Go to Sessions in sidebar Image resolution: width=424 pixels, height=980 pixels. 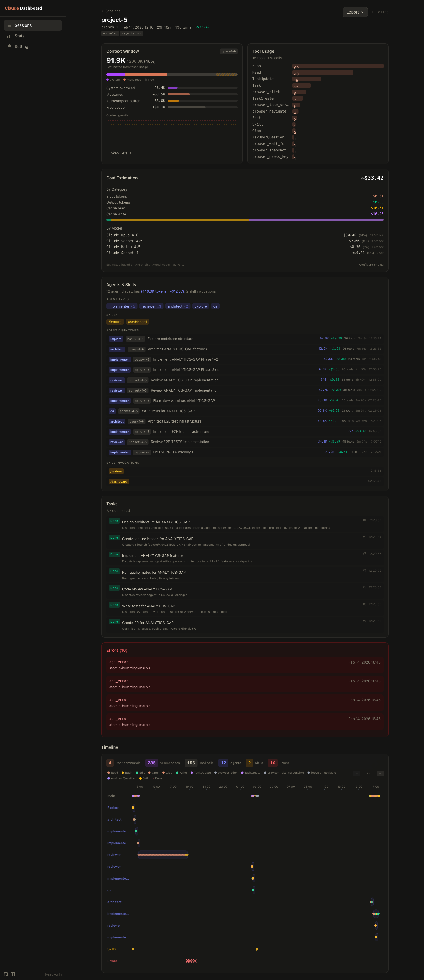33,26
